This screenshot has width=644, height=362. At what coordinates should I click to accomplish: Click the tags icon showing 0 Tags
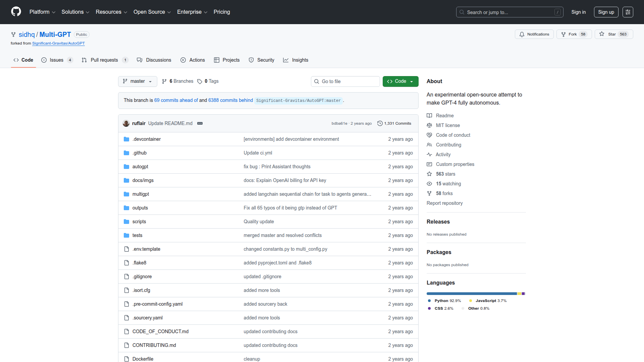(200, 81)
